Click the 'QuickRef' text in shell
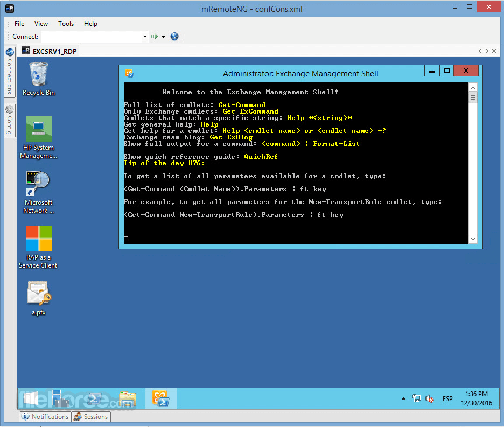This screenshot has height=427, width=504. click(x=261, y=157)
